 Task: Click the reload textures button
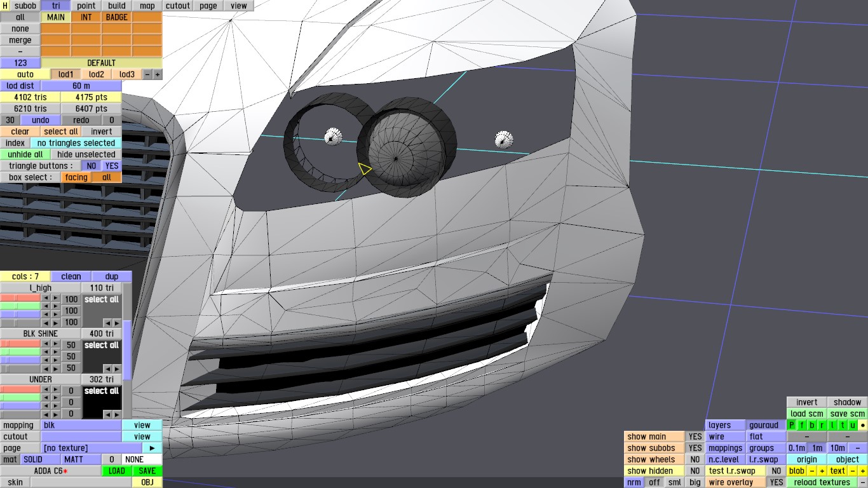tap(822, 482)
